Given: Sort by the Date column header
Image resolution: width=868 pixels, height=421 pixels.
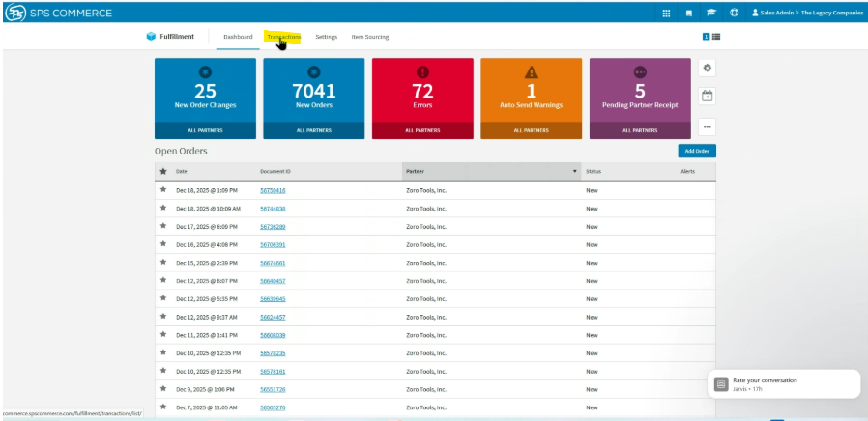Looking at the screenshot, I should (x=182, y=172).
